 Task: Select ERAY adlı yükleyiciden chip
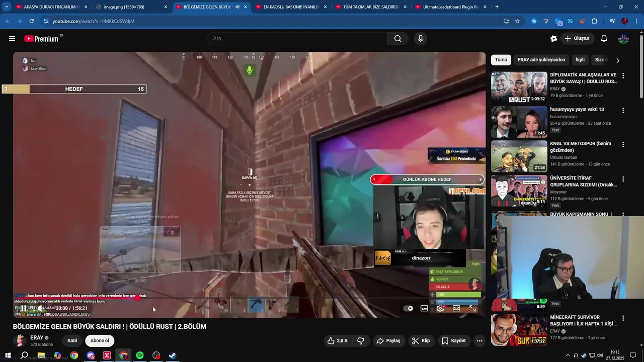pyautogui.click(x=541, y=60)
